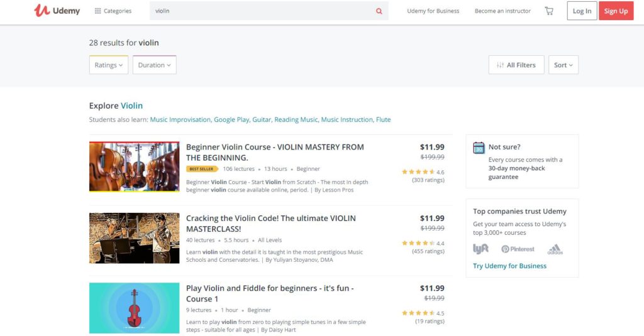The image size is (644, 336).
Task: Click the adidas logo
Action: [x=555, y=249]
